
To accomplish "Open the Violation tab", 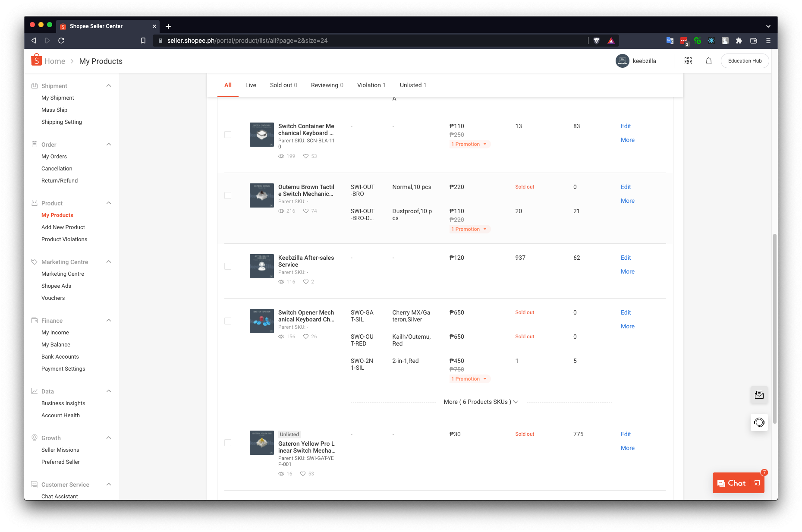I will 371,85.
